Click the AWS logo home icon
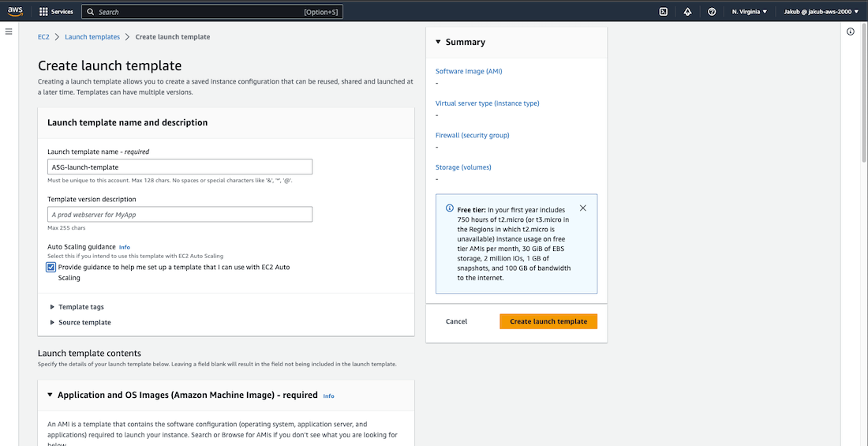868x446 pixels. pos(17,12)
